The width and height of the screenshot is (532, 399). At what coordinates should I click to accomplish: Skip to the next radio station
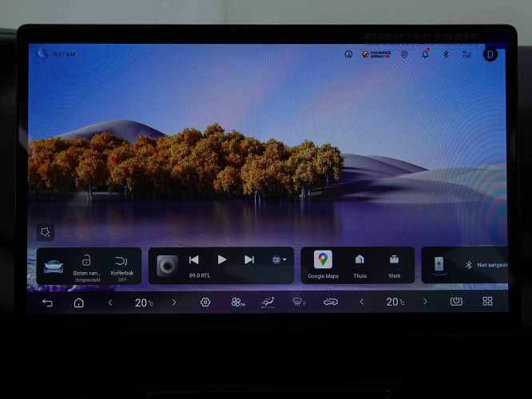249,259
